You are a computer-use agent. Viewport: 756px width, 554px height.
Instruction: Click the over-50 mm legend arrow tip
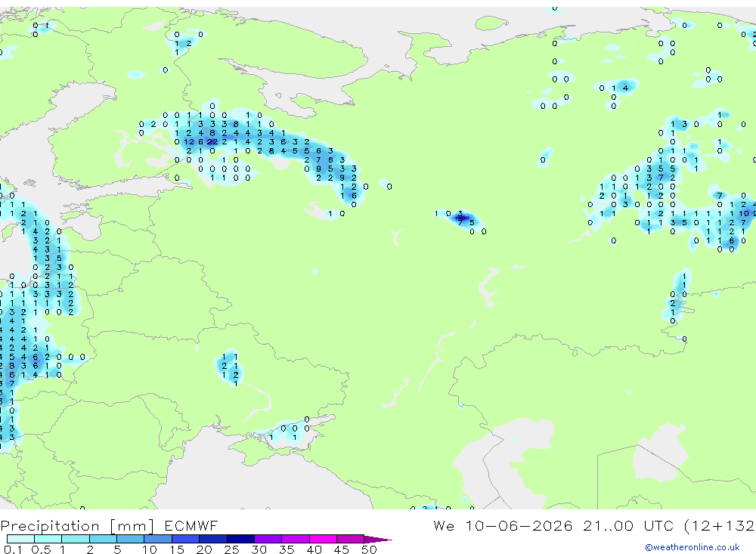click(378, 539)
